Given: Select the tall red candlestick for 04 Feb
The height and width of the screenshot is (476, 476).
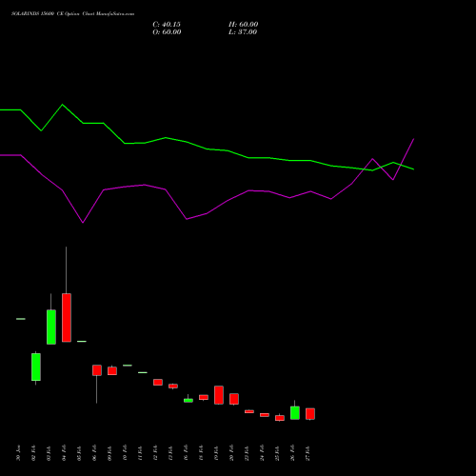Looking at the screenshot, I should (x=67, y=317).
